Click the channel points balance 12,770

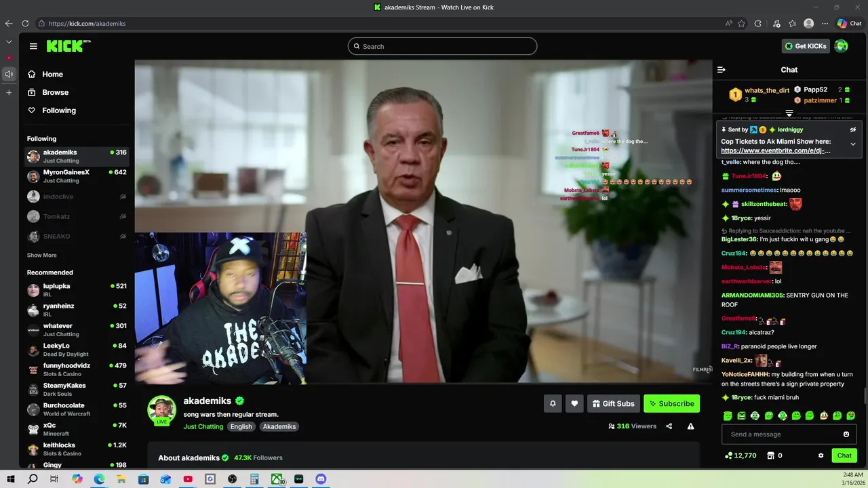point(741,455)
